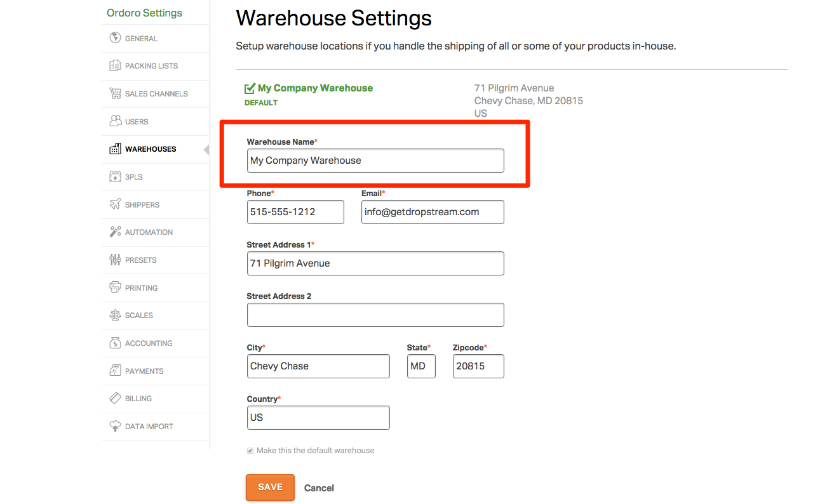Click the green checkmark icon beside My Company Warehouse
Viewport: 827px width, 504px height.
(250, 88)
